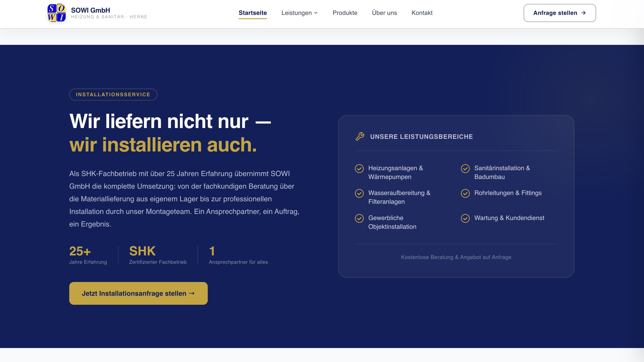Click check icon next to Heizungsanlagen & Wärmepumpen
The width and height of the screenshot is (644, 362).
click(x=359, y=169)
